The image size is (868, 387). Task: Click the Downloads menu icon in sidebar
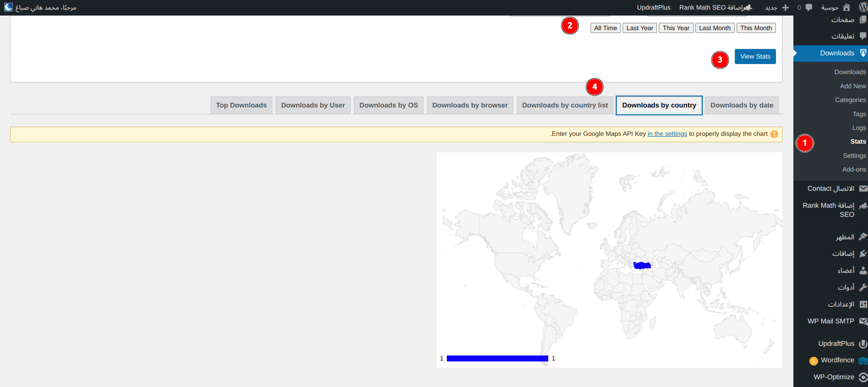coord(863,53)
